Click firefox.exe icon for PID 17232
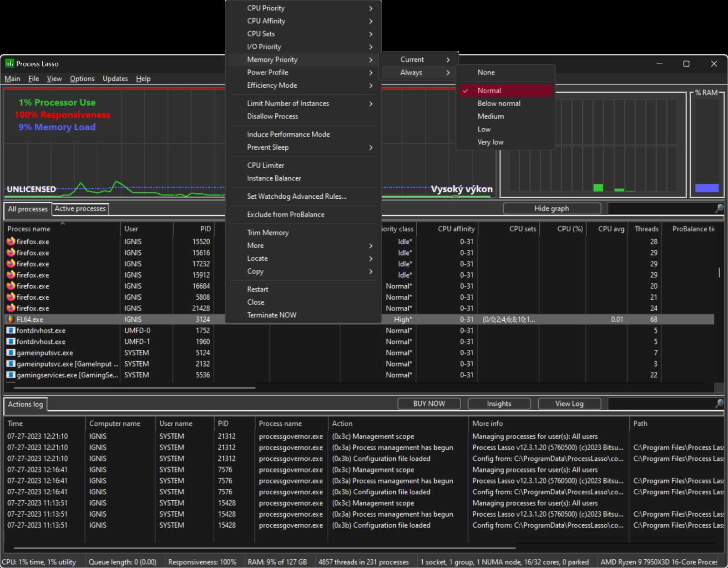The height and width of the screenshot is (568, 728). coord(11,264)
